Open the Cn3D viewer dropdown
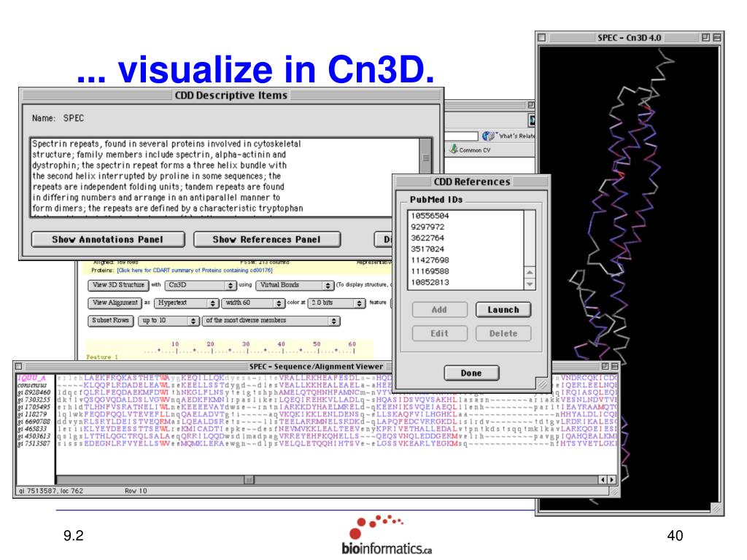The height and width of the screenshot is (560, 747). coord(201,285)
